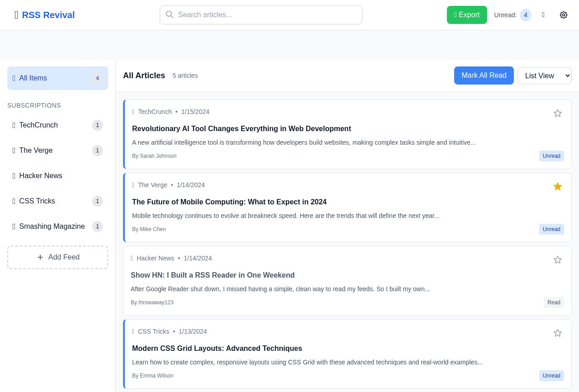Viewport: 579px width, 392px height.
Task: Open the Unread count badge
Action: click(x=525, y=14)
